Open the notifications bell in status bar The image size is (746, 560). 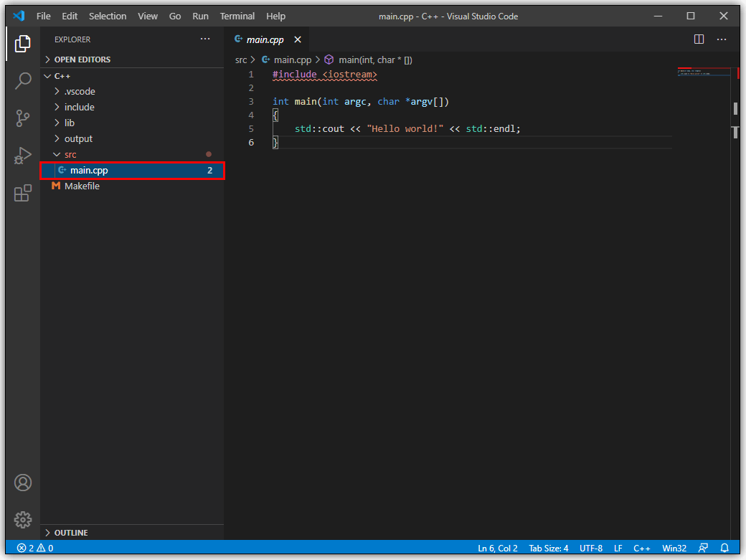tap(724, 548)
